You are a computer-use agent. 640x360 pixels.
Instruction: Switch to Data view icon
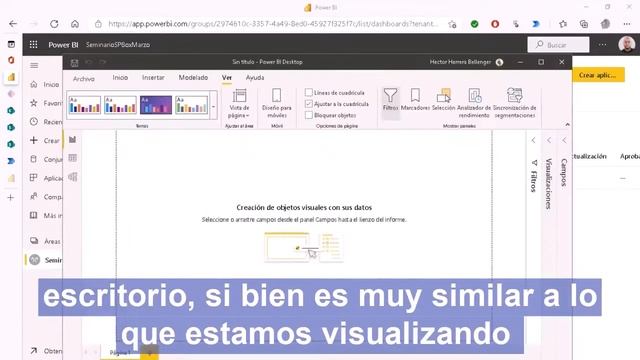pos(73,158)
